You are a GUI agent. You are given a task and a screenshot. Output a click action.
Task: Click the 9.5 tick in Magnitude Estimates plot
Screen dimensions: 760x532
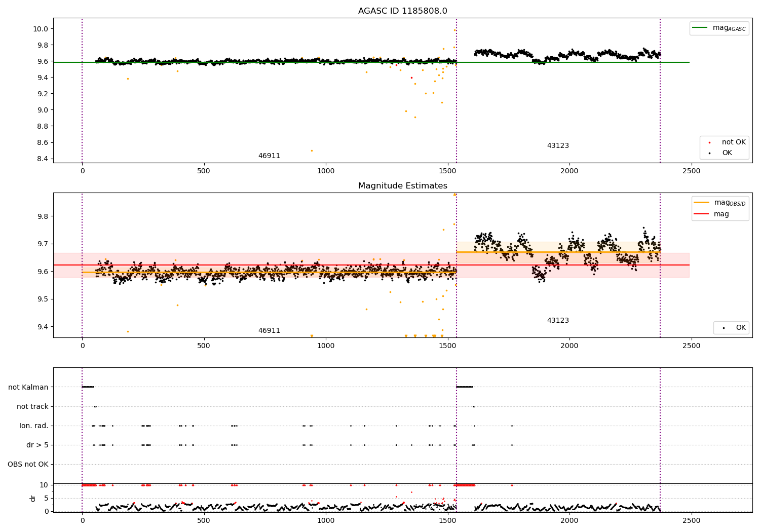tap(42, 299)
